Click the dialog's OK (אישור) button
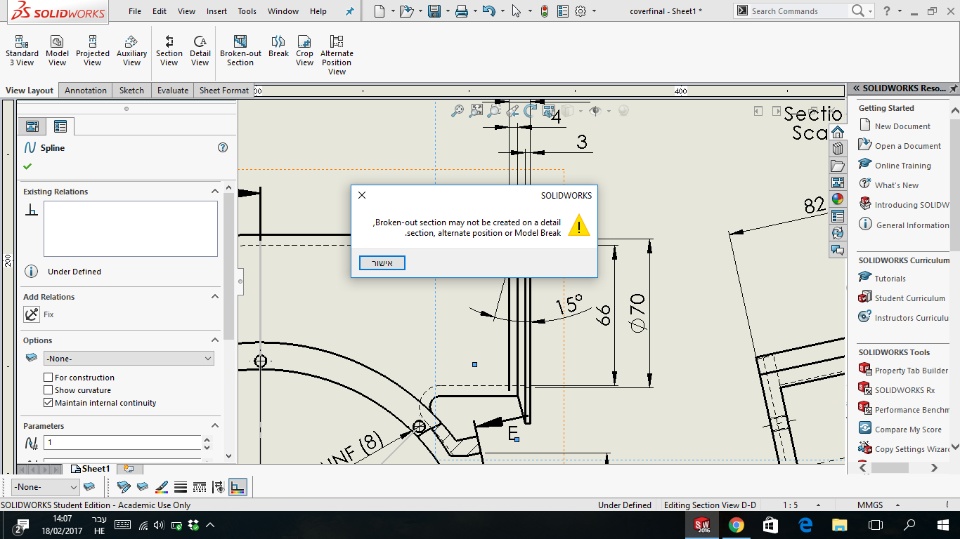The width and height of the screenshot is (960, 539). tap(382, 263)
